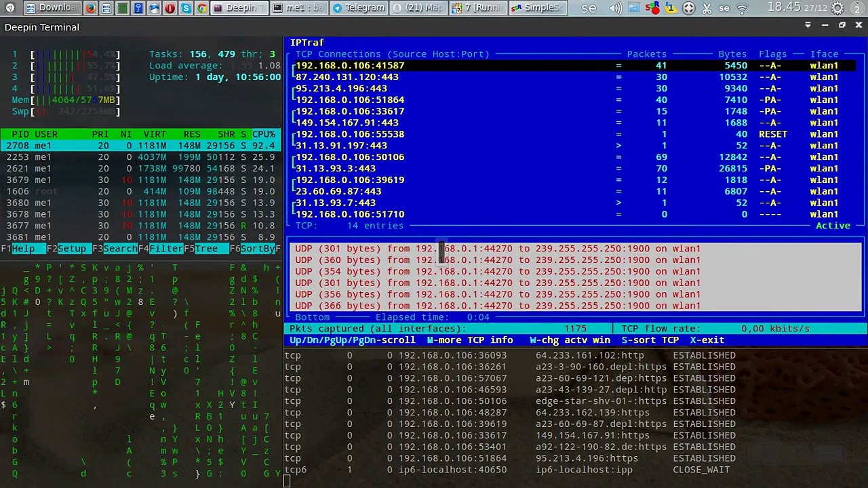Launch Google Chrome from the panel
The image size is (868, 488).
click(202, 8)
